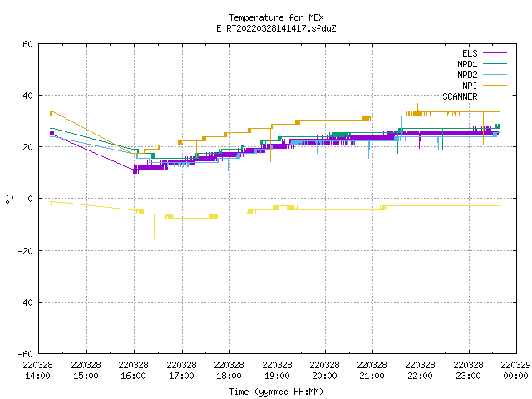Click the x-axis tick label 21:00
Viewport: 532px width, 399px height.
[x=372, y=376]
